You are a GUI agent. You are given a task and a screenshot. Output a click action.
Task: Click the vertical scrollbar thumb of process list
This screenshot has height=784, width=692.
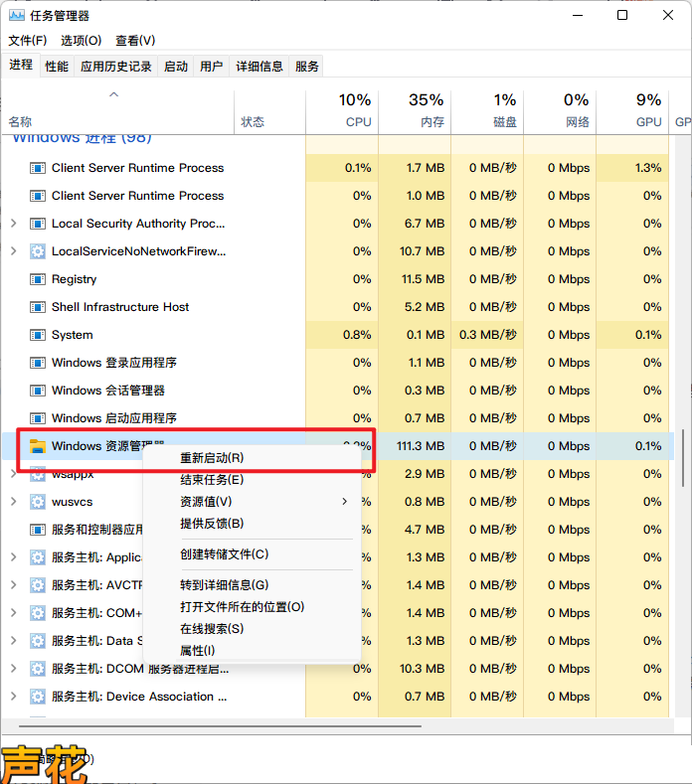click(x=683, y=457)
